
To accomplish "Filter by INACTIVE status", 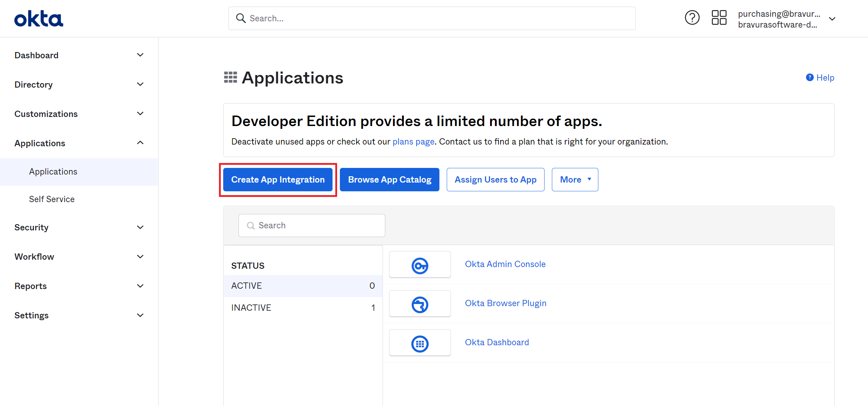I will (x=303, y=308).
